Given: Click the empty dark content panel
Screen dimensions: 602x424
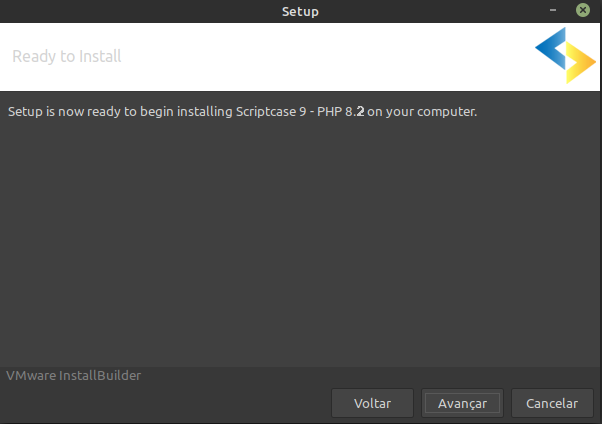Looking at the screenshot, I should (300, 240).
